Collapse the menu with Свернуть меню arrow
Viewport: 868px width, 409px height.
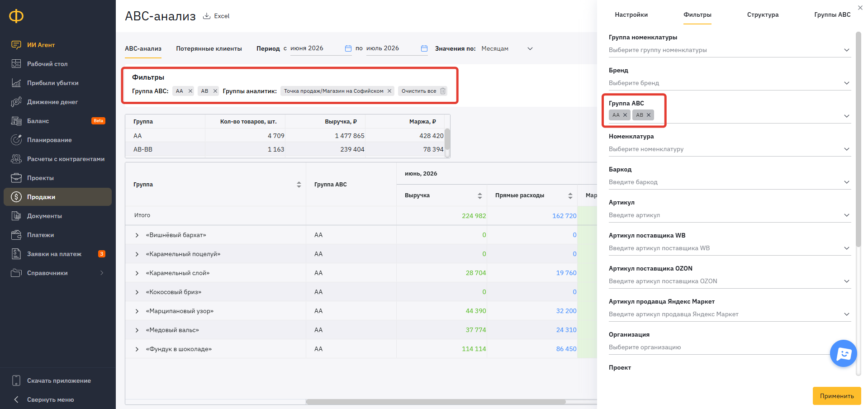click(x=16, y=399)
